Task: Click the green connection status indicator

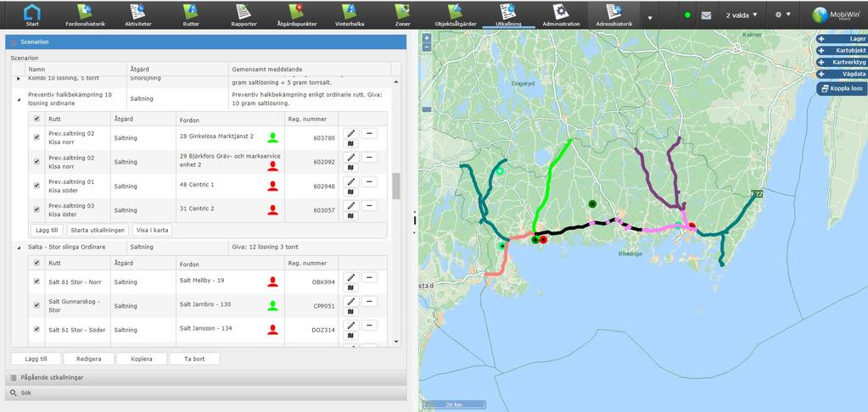Action: 687,15
